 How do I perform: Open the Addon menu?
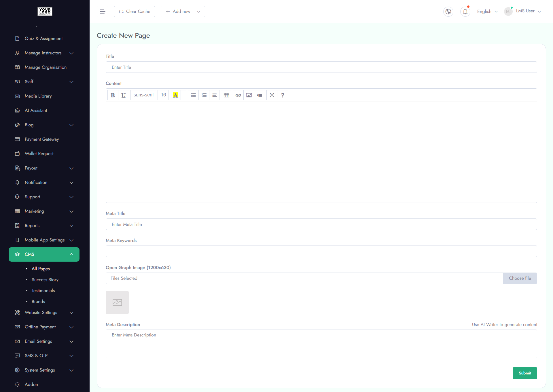44,385
